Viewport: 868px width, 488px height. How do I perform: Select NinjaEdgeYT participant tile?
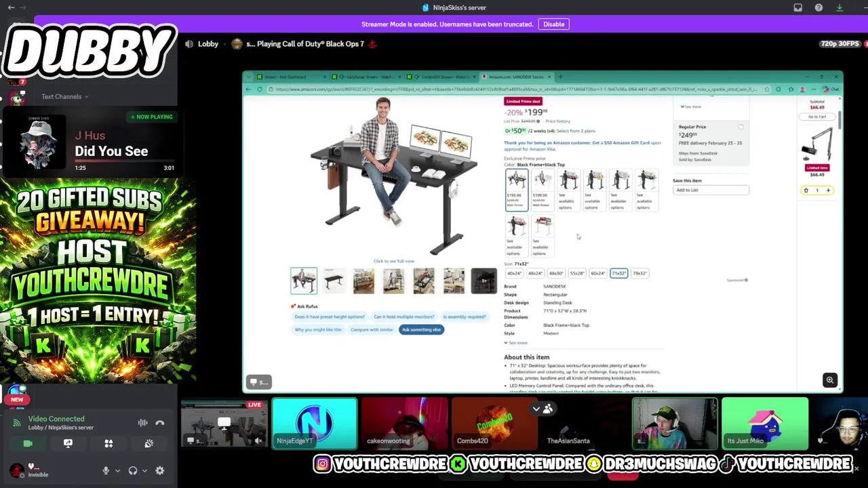click(314, 424)
